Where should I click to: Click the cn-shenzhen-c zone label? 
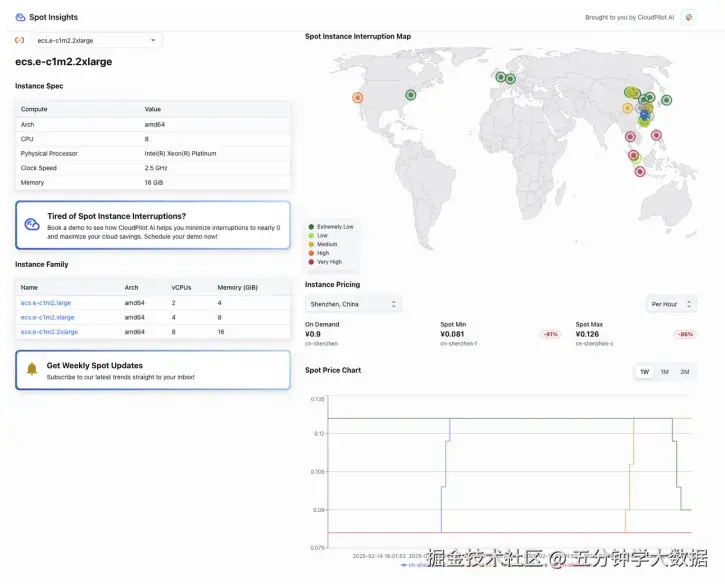[594, 344]
